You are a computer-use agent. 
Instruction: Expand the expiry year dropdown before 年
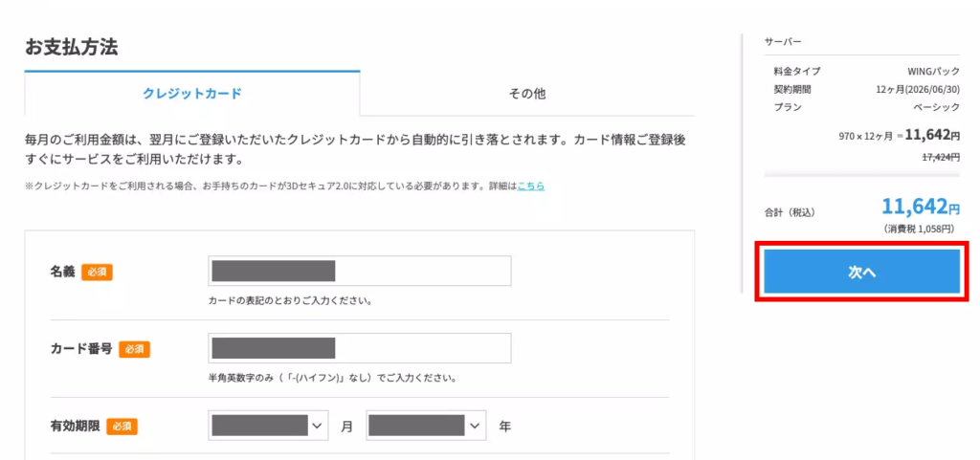(426, 426)
